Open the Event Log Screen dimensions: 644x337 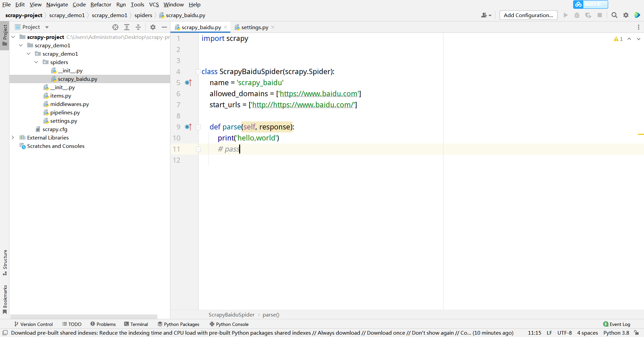[616, 324]
